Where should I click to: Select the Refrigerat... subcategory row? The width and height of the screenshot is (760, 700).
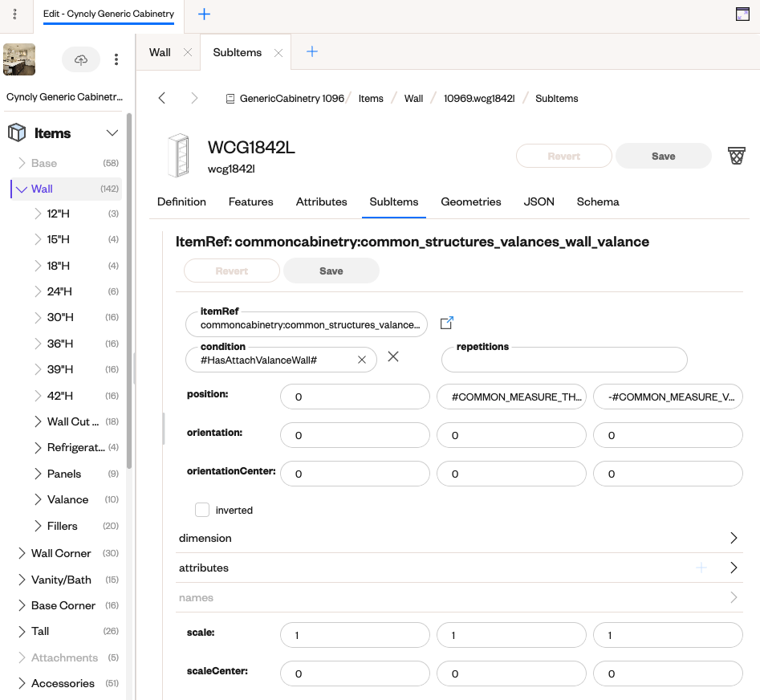[x=75, y=447]
